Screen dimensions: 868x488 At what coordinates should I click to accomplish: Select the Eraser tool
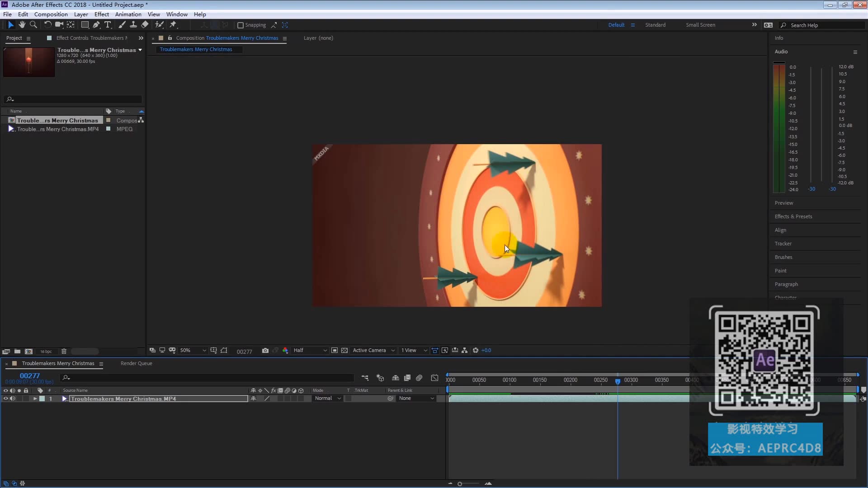click(145, 25)
